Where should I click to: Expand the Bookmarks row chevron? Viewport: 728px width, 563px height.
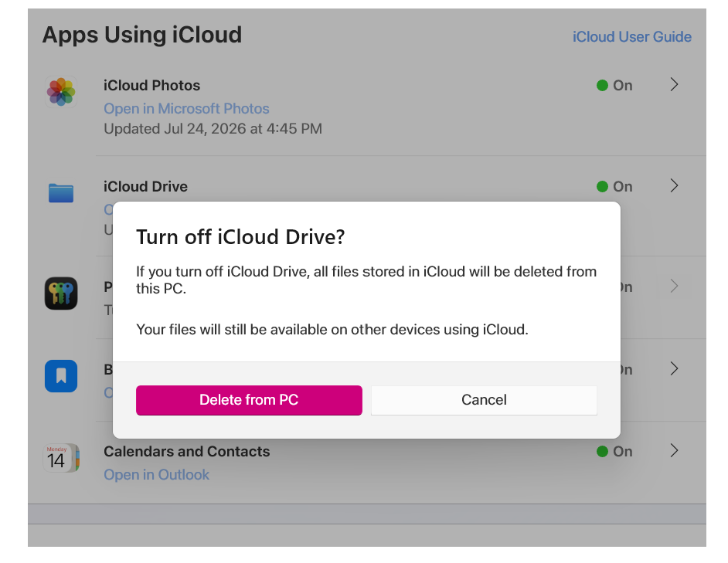click(674, 368)
